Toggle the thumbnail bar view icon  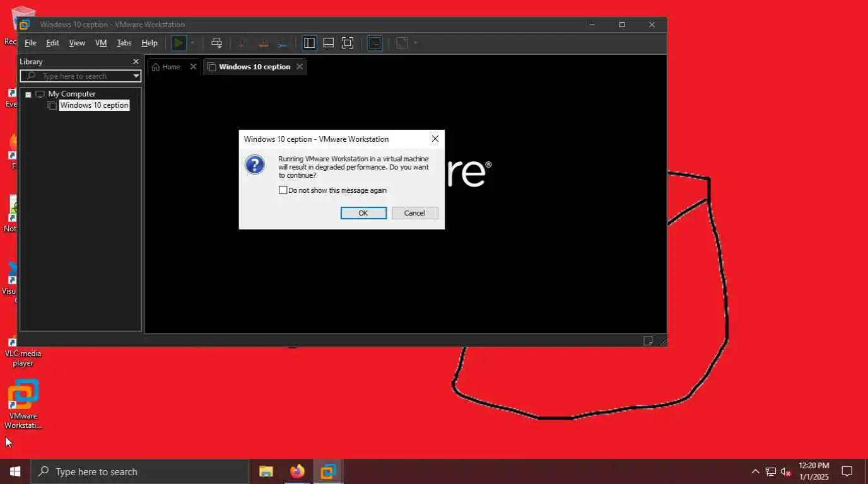[x=329, y=43]
